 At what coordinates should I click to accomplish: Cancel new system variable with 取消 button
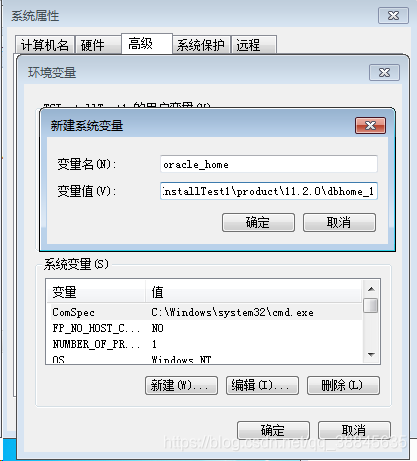pos(339,222)
